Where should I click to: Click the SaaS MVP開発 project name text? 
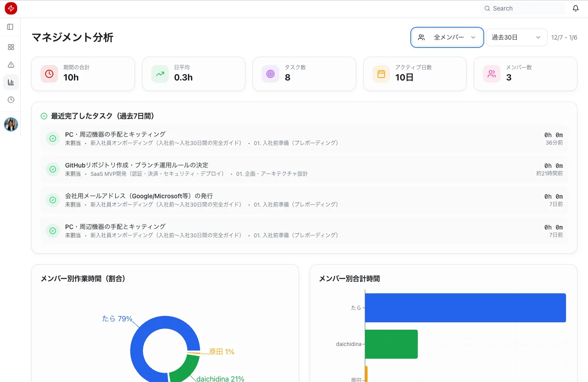(157, 174)
